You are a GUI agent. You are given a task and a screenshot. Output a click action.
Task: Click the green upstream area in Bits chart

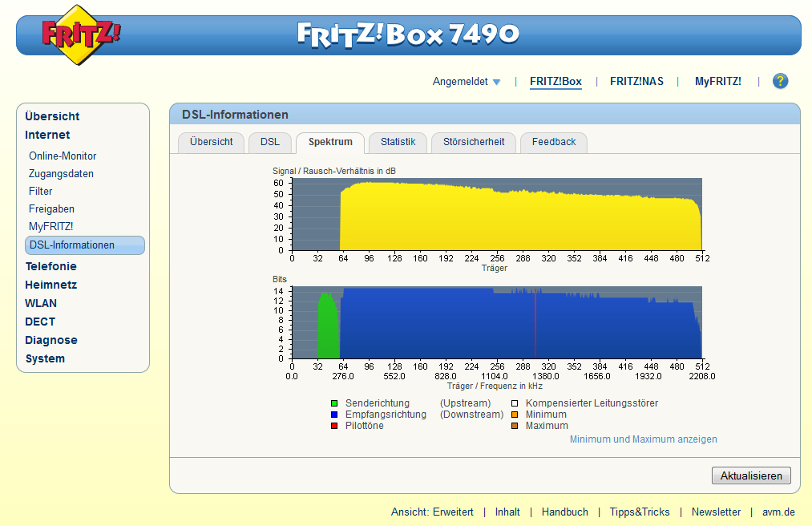[x=328, y=326]
